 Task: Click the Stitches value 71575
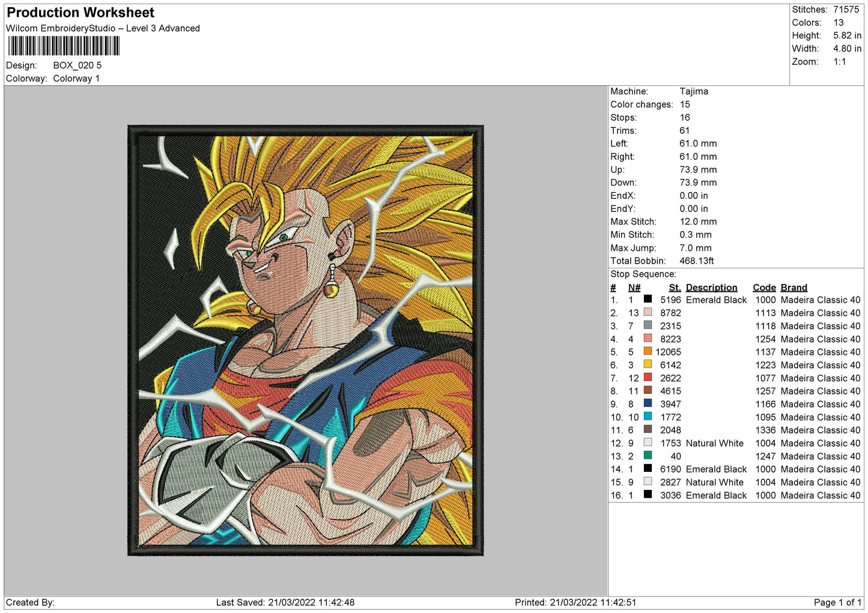(x=846, y=10)
